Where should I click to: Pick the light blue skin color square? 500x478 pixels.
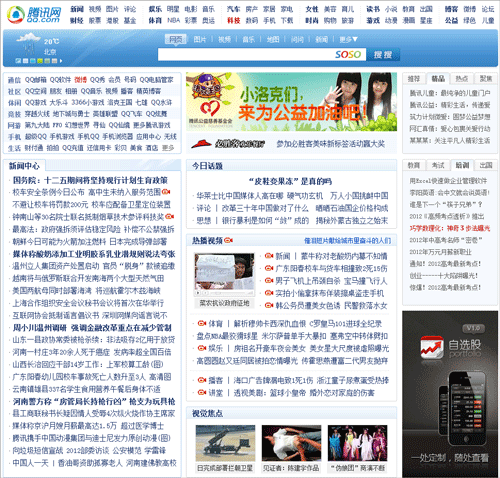point(33,61)
